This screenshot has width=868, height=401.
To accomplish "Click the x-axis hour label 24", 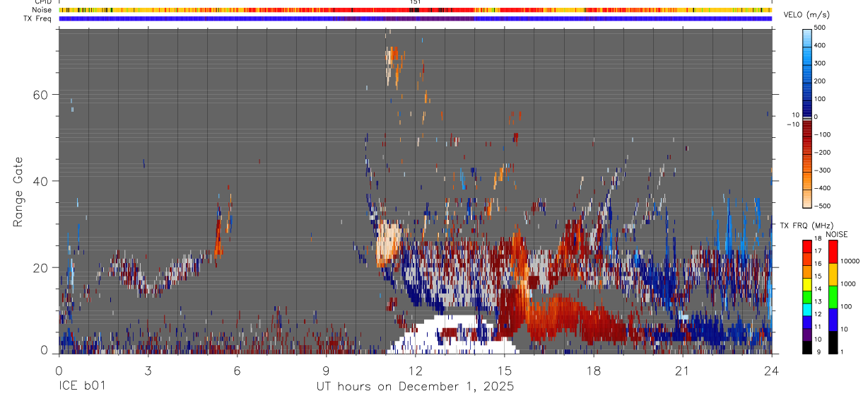I will (x=772, y=371).
